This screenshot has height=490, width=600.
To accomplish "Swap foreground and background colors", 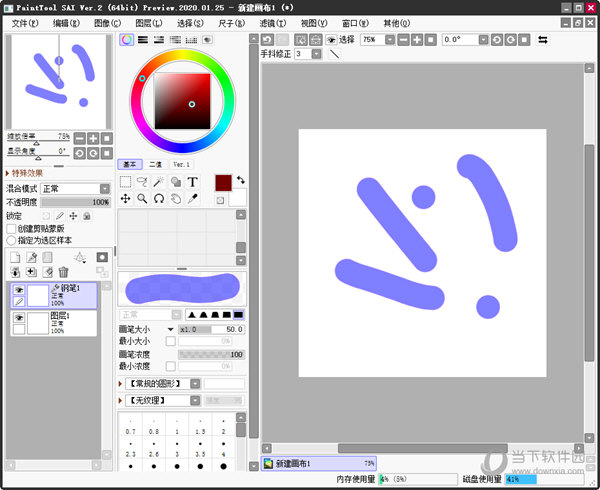I will click(240, 178).
